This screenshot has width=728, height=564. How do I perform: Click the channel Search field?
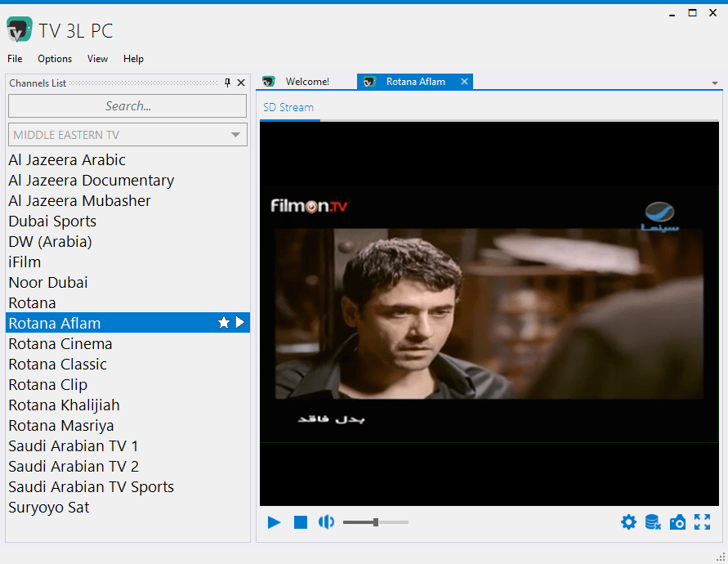click(127, 106)
